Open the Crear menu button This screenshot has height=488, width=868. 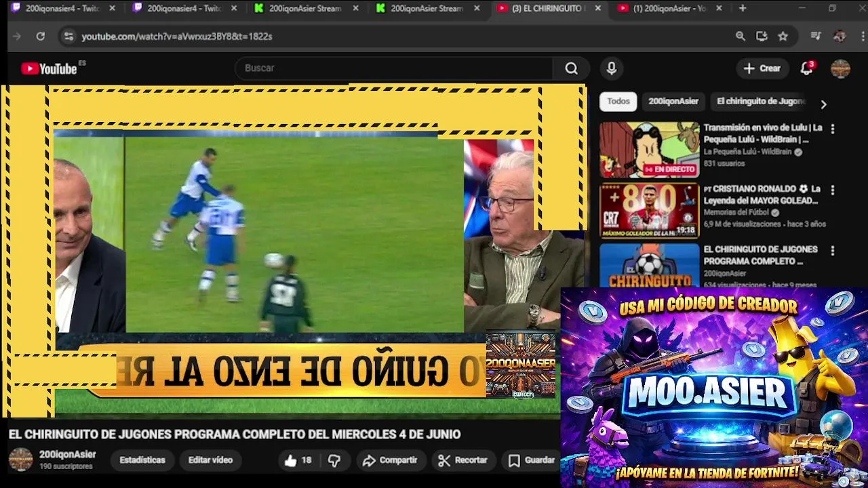[762, 68]
